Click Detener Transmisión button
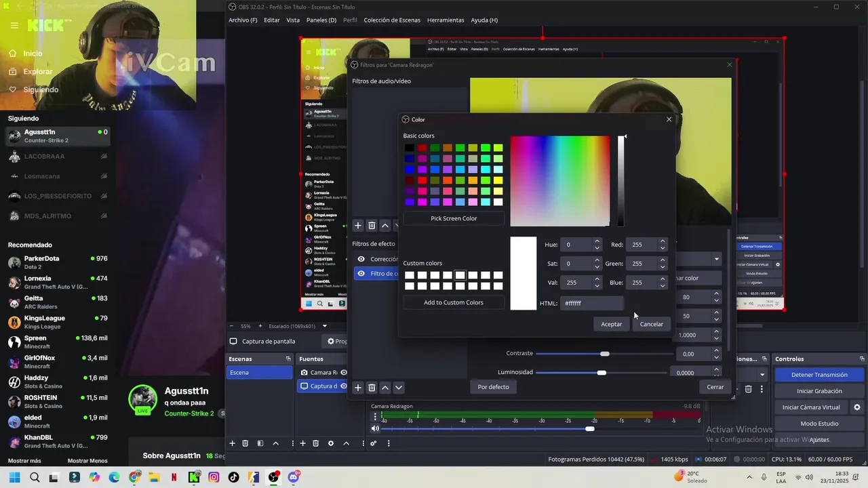 [819, 375]
